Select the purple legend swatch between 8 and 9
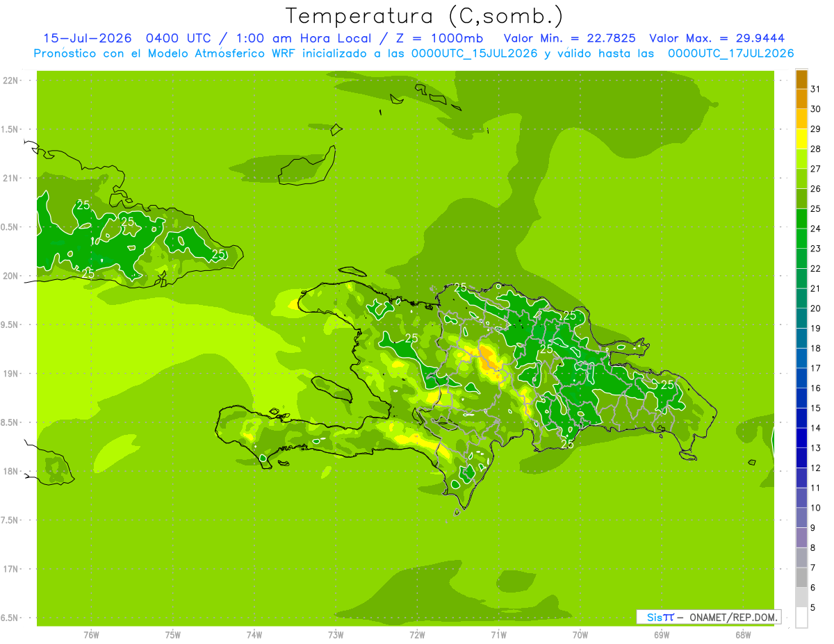 pos(801,538)
